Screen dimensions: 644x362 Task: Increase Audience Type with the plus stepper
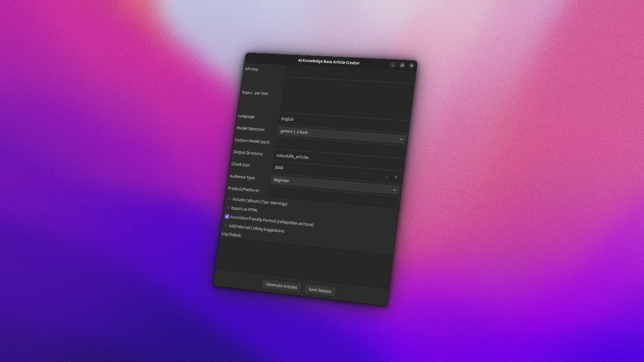click(396, 177)
